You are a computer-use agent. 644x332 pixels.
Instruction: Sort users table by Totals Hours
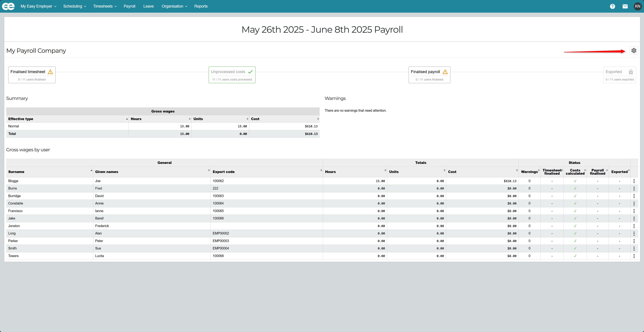355,172
